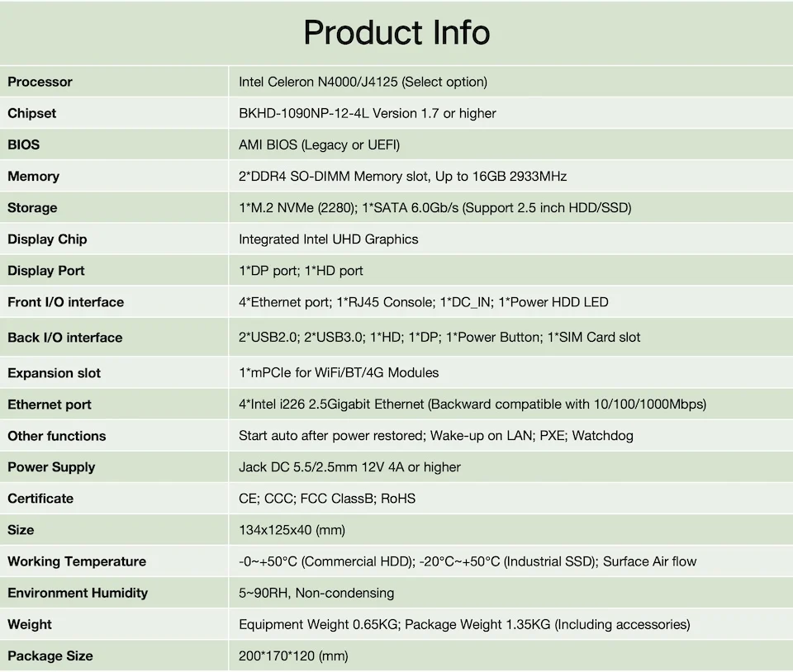Image resolution: width=793 pixels, height=672 pixels.
Task: Select the Intel Celeron N4000/J4125 value
Action: (x=363, y=82)
